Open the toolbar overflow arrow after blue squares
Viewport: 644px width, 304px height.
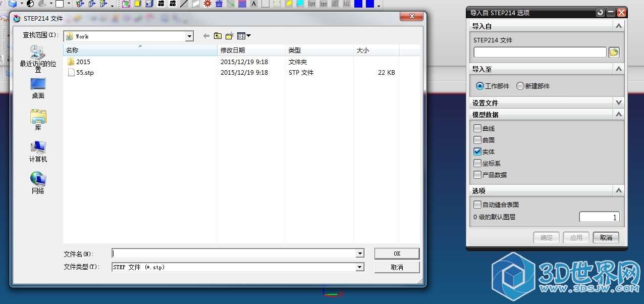pos(379,5)
